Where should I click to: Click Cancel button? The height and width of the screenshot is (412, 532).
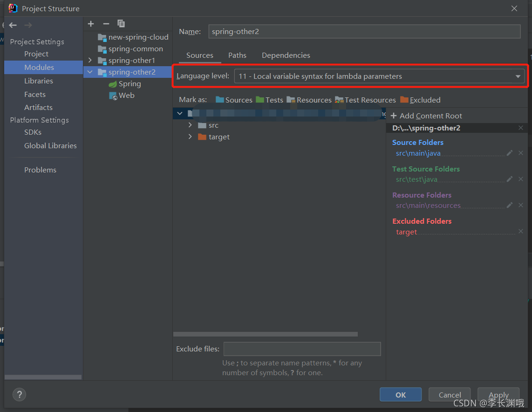coord(450,395)
